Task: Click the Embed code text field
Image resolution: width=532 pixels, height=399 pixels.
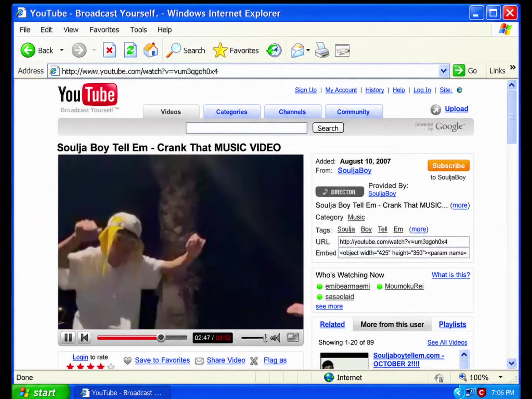Action: coord(404,253)
